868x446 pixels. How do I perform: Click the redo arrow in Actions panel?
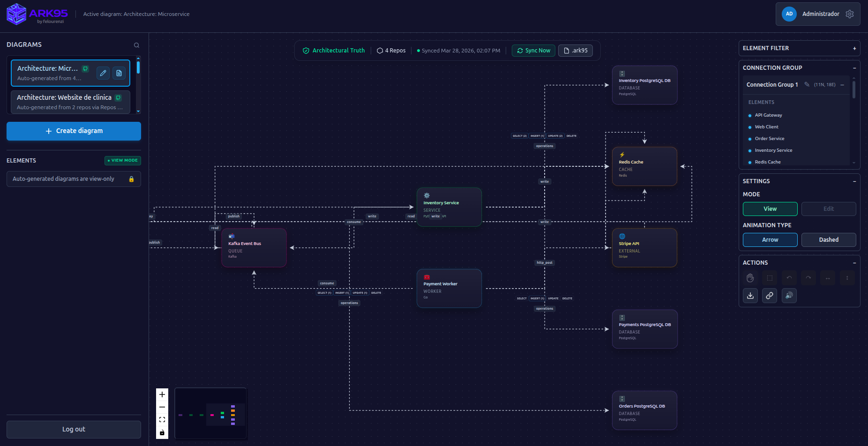(808, 277)
